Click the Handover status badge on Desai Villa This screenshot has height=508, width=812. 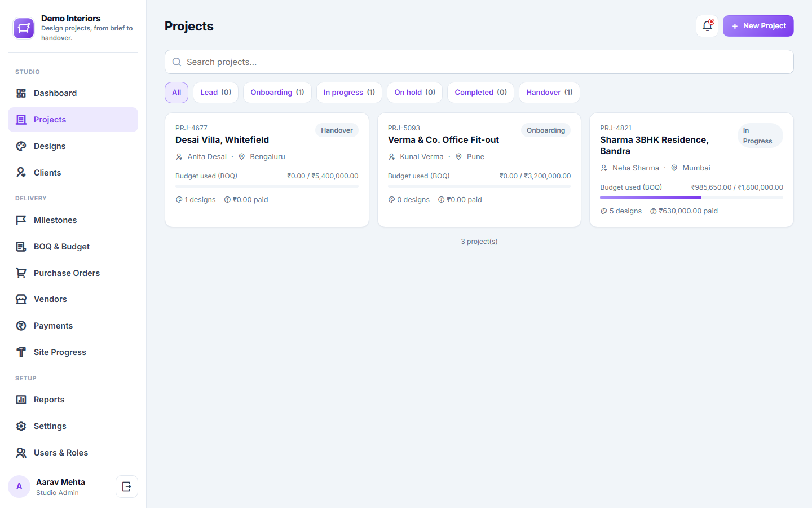(337, 130)
